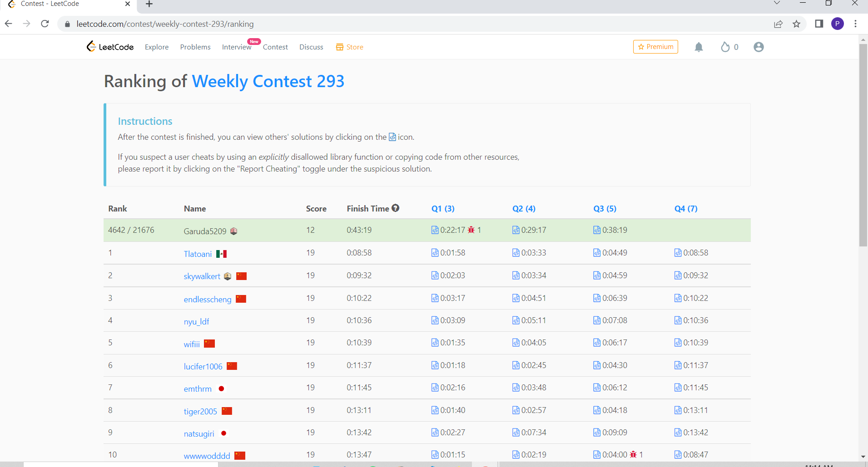Open the user profile avatar icon

click(758, 47)
